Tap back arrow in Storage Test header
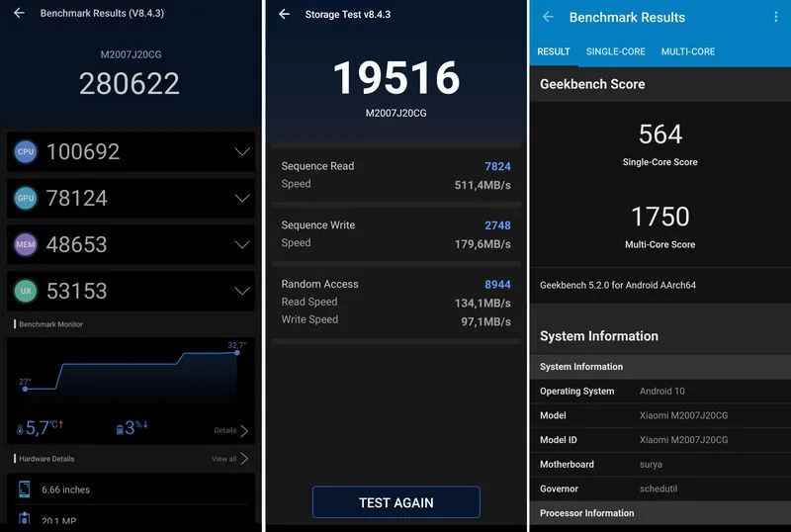Screen dimensions: 791x532 click(x=285, y=14)
